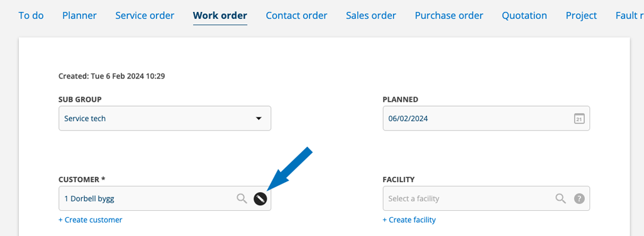Open the Purchase order tab
Viewport: 644px width, 236px height.
449,16
